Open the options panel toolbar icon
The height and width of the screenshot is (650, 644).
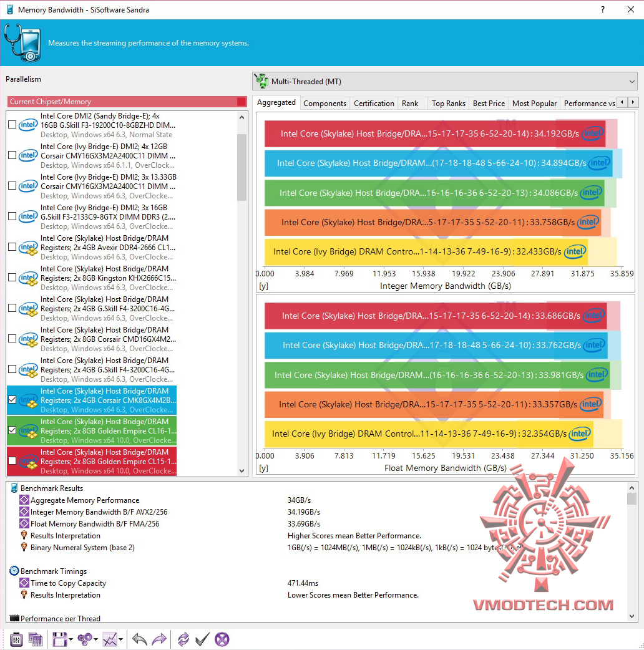click(16, 639)
